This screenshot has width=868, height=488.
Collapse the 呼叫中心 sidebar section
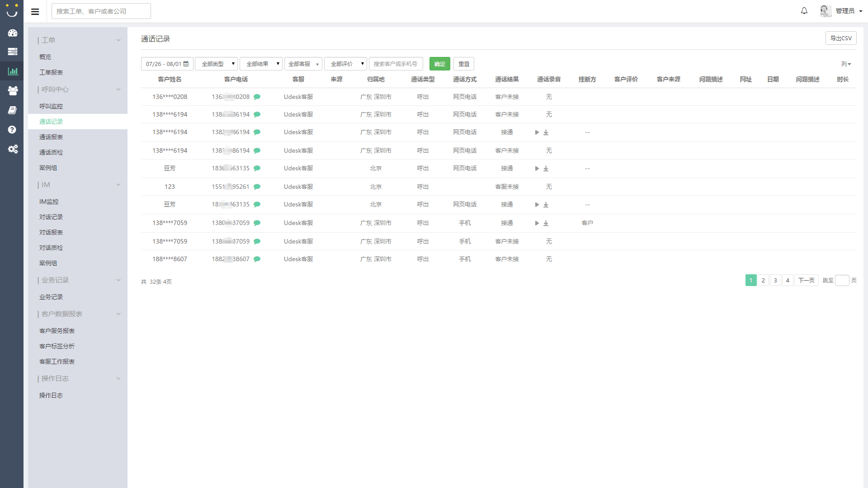tap(118, 89)
